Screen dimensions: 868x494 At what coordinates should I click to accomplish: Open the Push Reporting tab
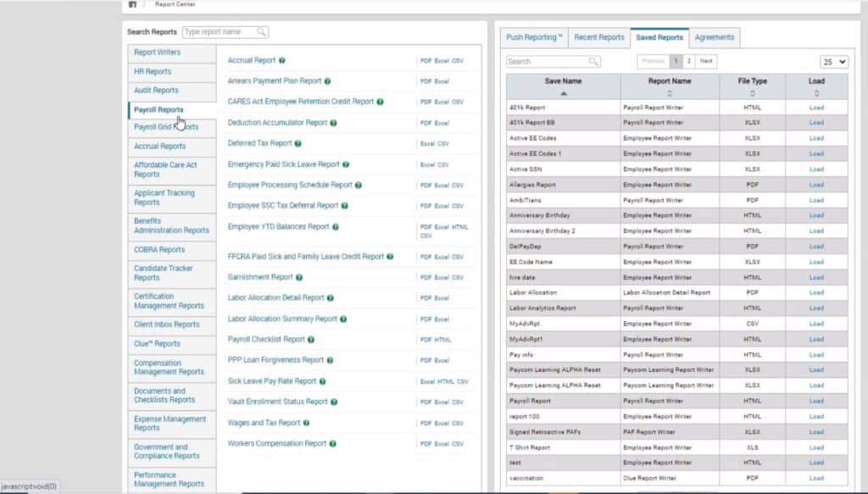click(x=534, y=37)
